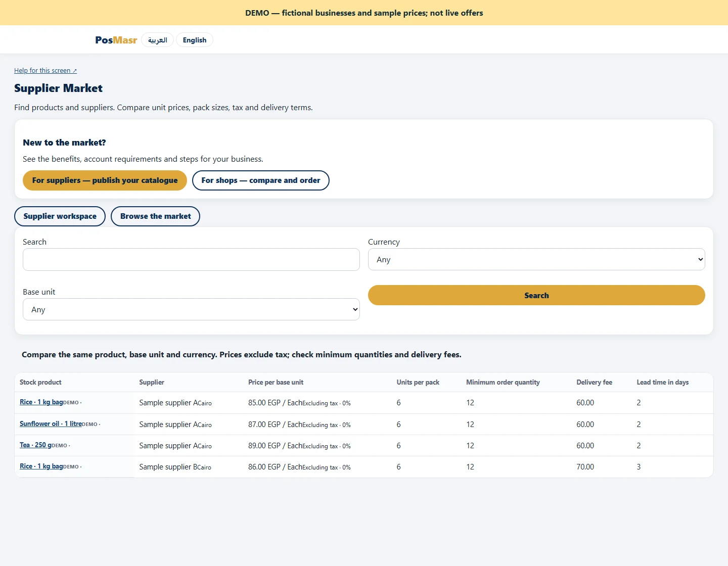Screen dimensions: 728x566
Task: Focus the Search text field
Action: [191, 259]
